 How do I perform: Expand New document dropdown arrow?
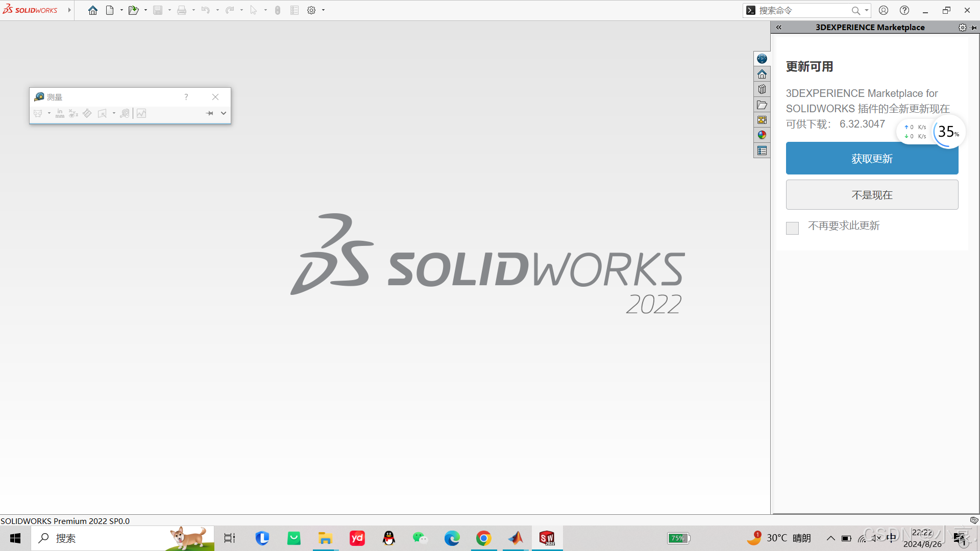click(x=121, y=10)
